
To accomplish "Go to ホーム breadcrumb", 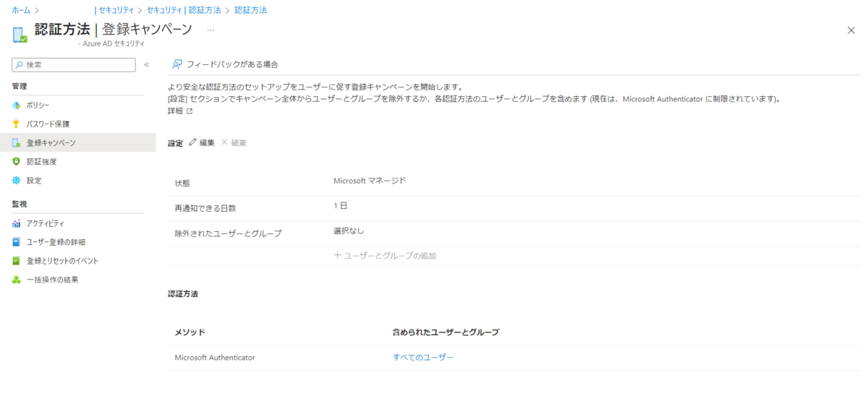I will [21, 10].
